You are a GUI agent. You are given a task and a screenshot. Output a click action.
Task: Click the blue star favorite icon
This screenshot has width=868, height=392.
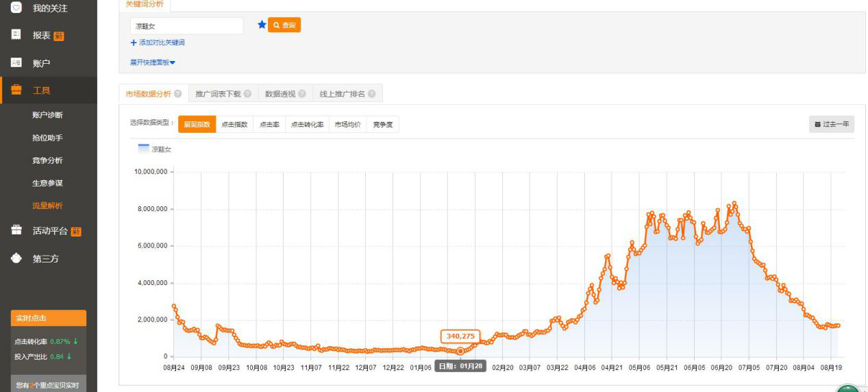tap(262, 25)
